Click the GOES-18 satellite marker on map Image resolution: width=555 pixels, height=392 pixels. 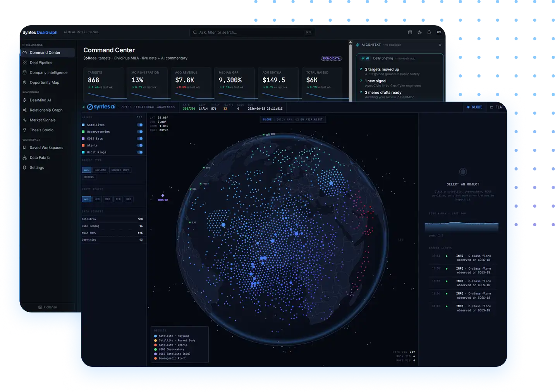[163, 196]
